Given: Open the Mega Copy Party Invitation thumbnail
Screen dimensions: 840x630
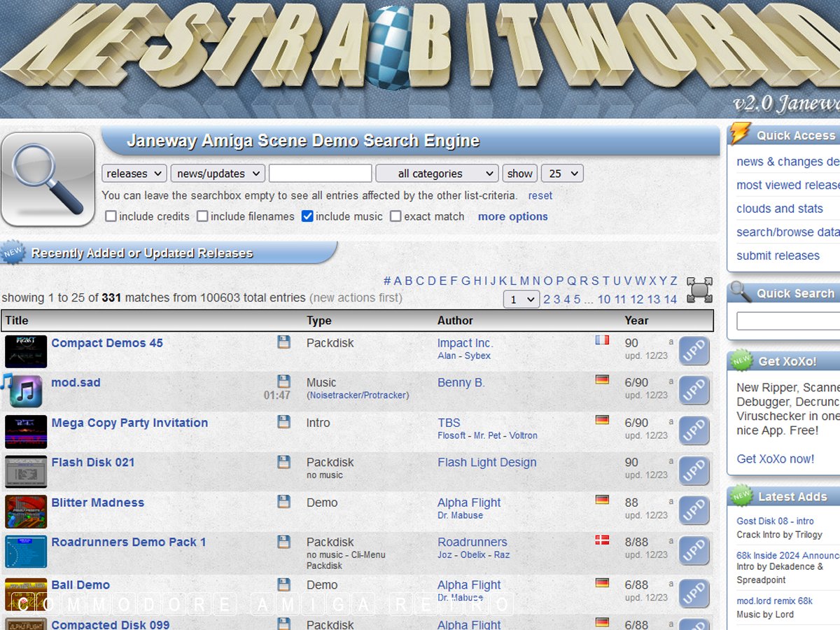Looking at the screenshot, I should point(26,432).
